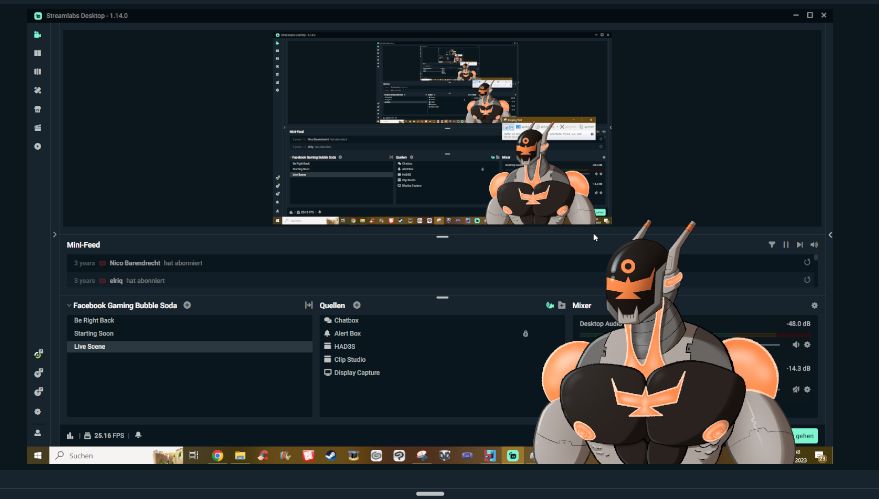Open scene transitions icon beside Quellen
The image size is (879, 499).
[308, 305]
